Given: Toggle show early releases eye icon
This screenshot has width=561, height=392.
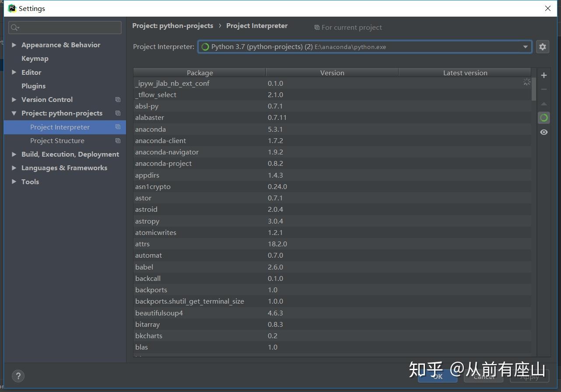Looking at the screenshot, I should point(544,132).
